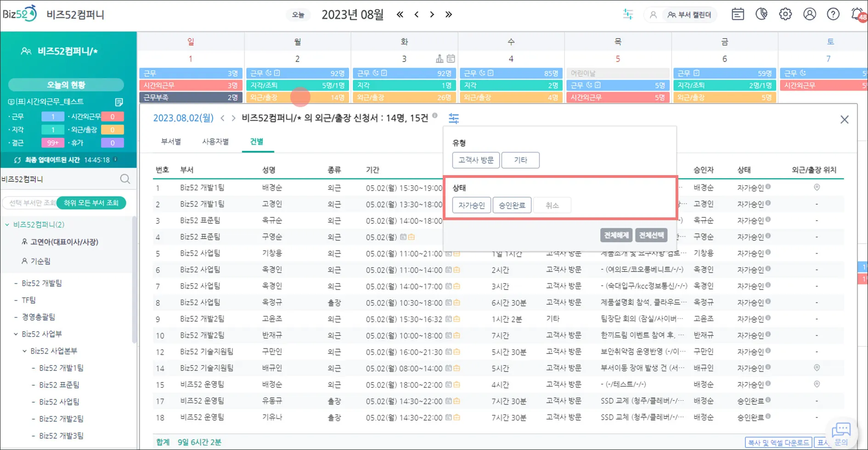This screenshot has height=450, width=868.
Task: Click the search magnifier icon in sidebar
Action: pos(125,179)
